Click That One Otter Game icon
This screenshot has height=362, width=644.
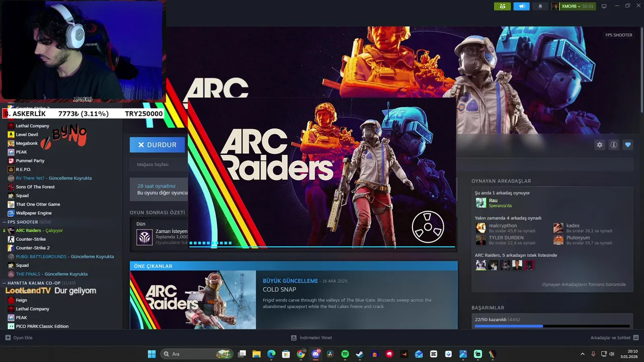(11, 204)
